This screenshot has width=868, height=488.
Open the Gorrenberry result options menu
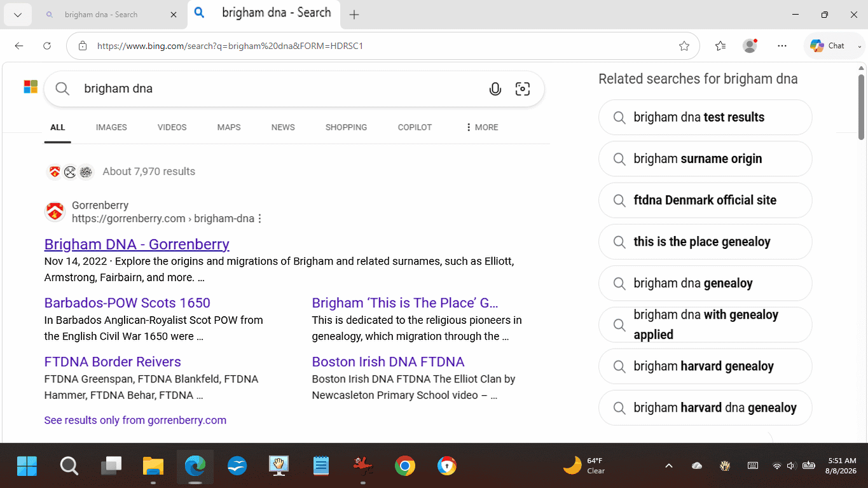pos(259,219)
